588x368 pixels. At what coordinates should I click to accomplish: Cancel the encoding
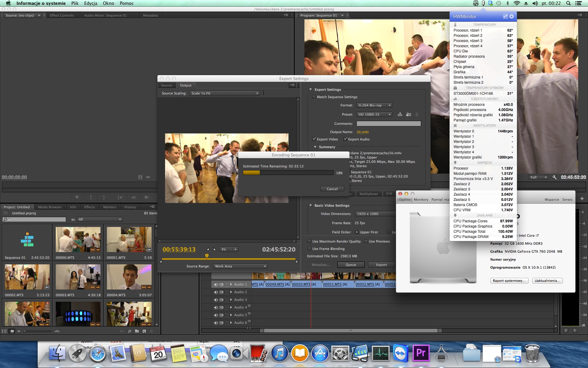click(x=332, y=189)
